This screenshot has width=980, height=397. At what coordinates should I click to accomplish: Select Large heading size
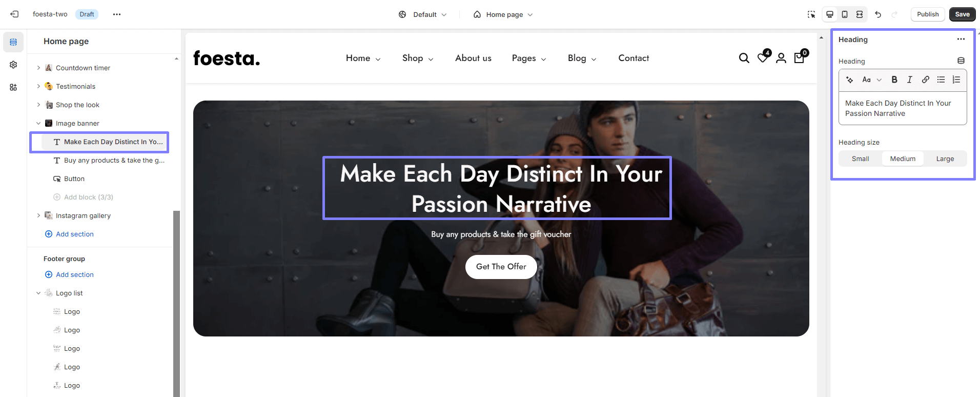945,158
